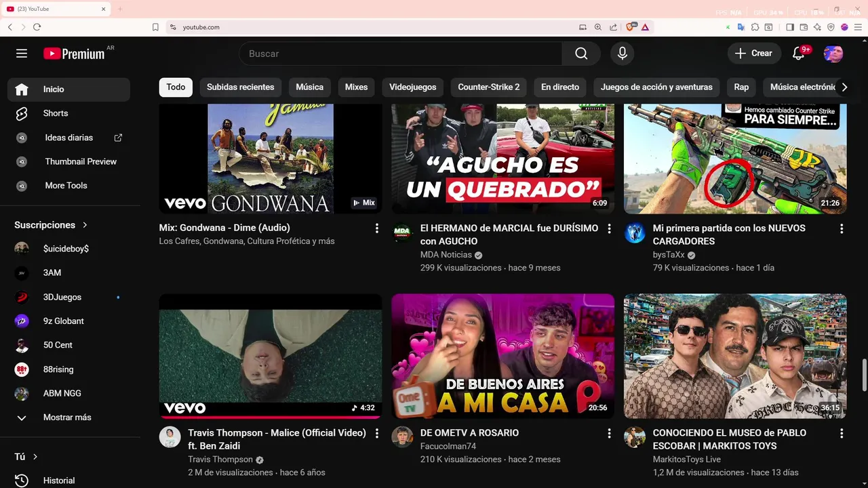Open the Gondwana vevo mix thumbnail
The image size is (868, 488).
271,159
